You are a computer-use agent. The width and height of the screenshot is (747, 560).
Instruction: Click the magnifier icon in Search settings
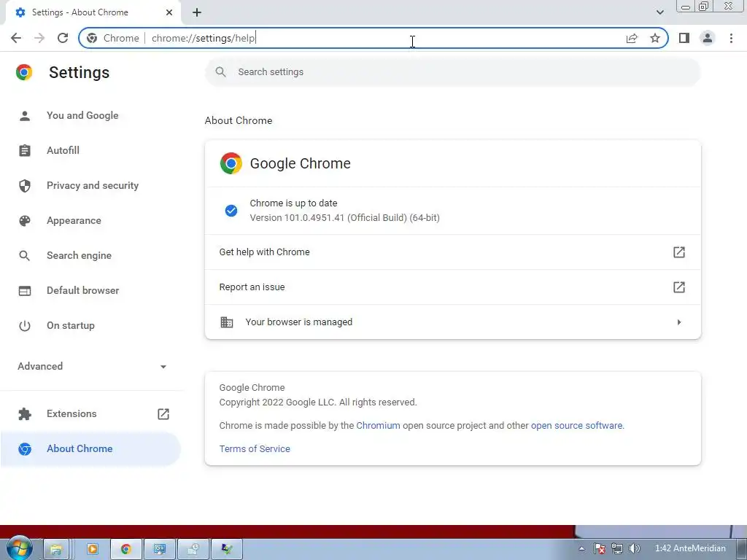[220, 72]
